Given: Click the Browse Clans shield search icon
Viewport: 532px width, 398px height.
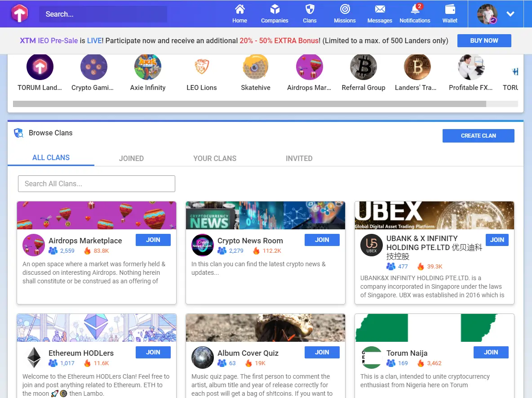Looking at the screenshot, I should click(x=19, y=133).
